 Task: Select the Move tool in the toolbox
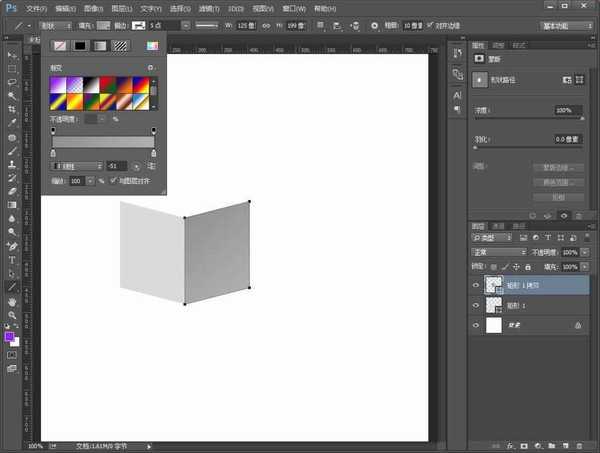tap(12, 55)
